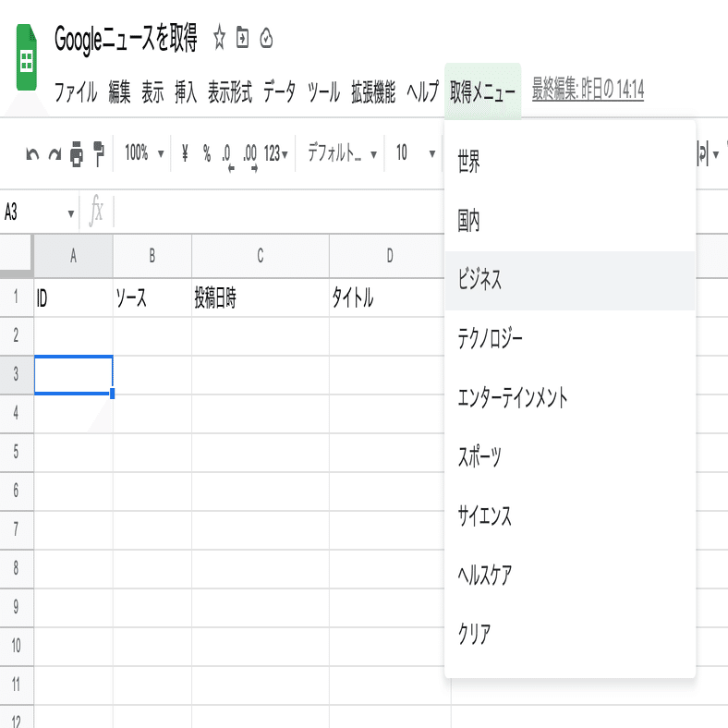Open the Google Sheets home icon

pos(27,57)
